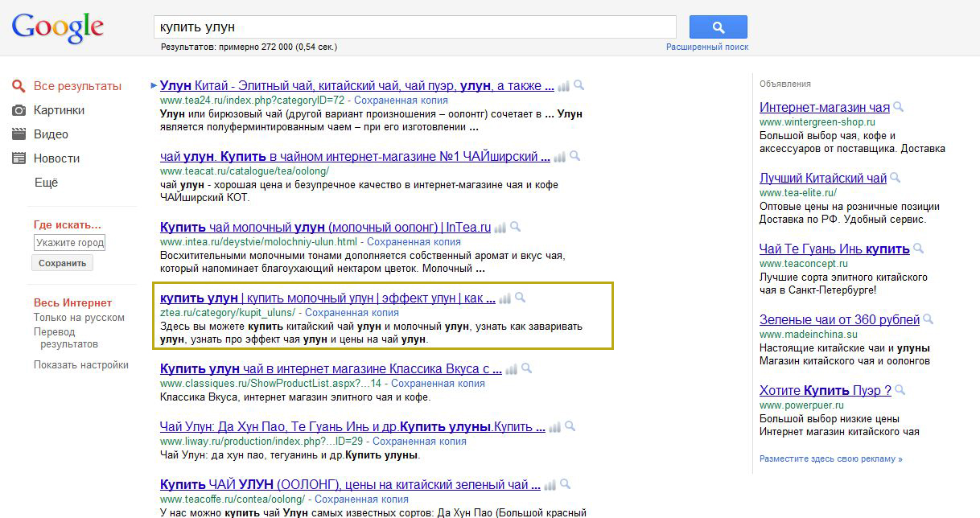Open the Чай Те Гуань Инь купить ad
Viewport: 980px width, 518px height.
834,249
